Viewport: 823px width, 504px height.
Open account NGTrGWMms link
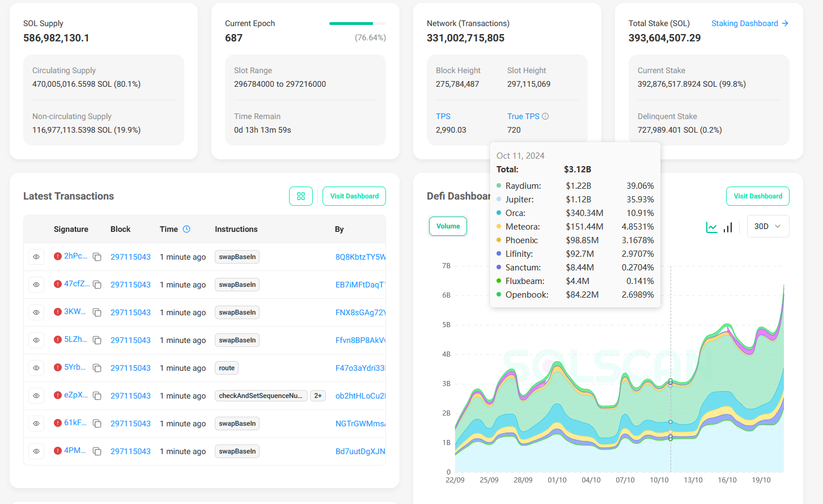click(360, 423)
